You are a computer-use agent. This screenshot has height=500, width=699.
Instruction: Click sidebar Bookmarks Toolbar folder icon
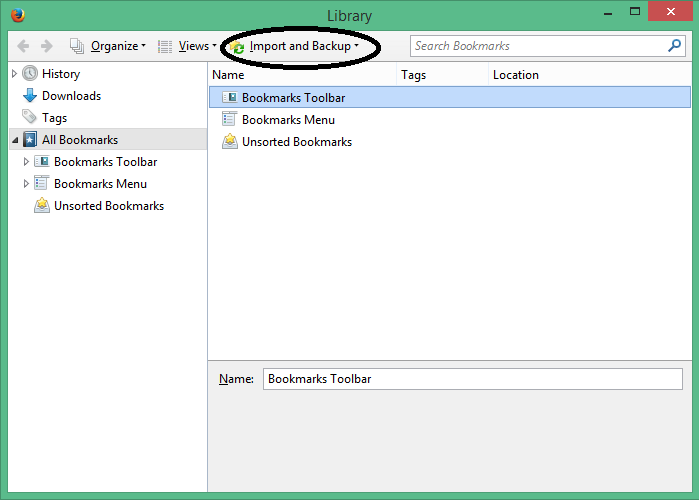click(42, 161)
